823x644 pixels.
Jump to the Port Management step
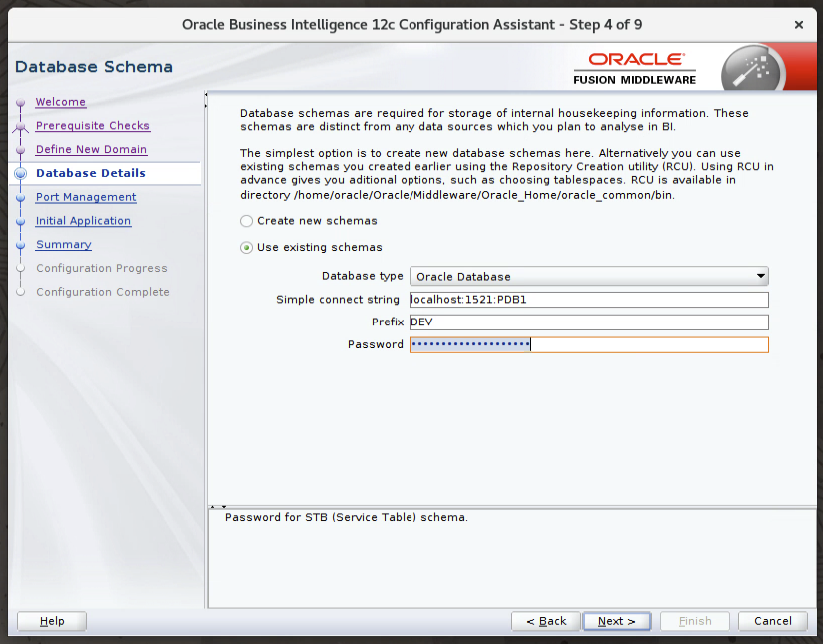click(x=86, y=197)
